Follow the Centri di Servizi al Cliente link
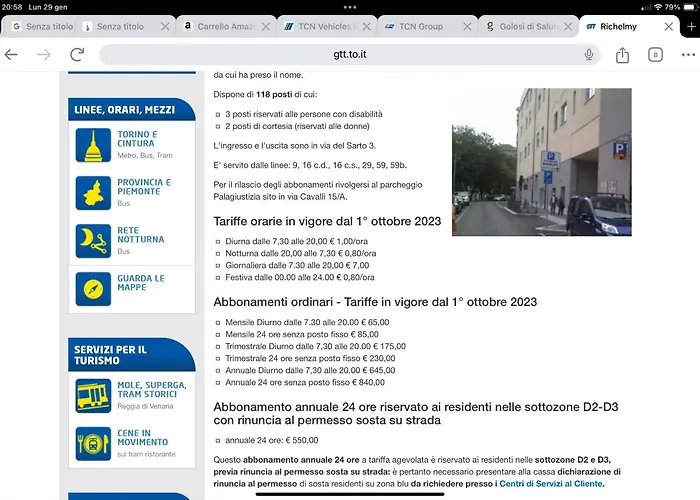 tap(551, 483)
